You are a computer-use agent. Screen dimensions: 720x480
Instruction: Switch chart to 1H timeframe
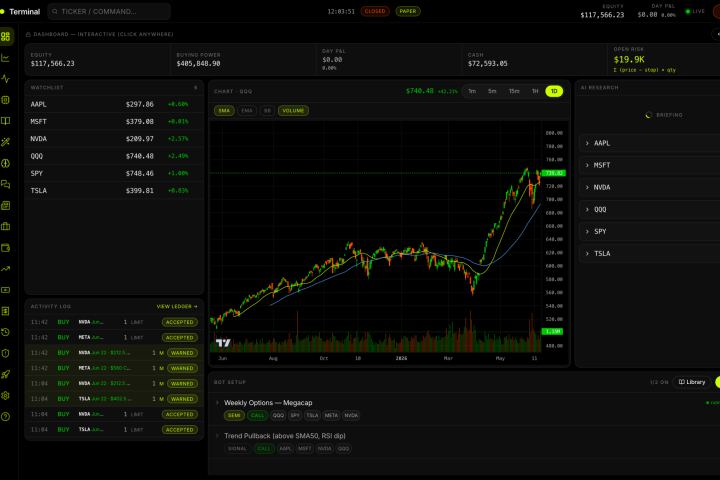535,91
